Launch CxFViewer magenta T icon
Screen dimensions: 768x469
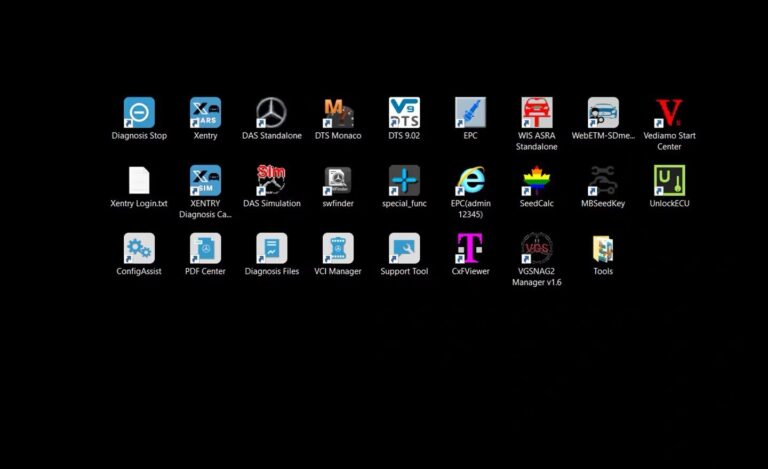[x=470, y=248]
